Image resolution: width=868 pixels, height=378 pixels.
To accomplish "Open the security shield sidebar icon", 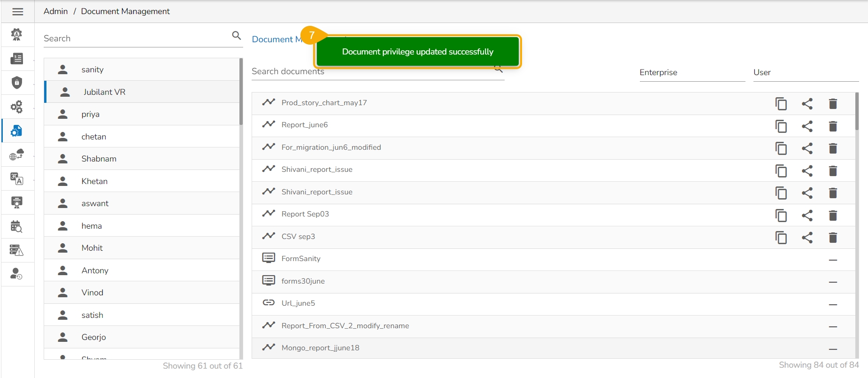I will (x=17, y=83).
